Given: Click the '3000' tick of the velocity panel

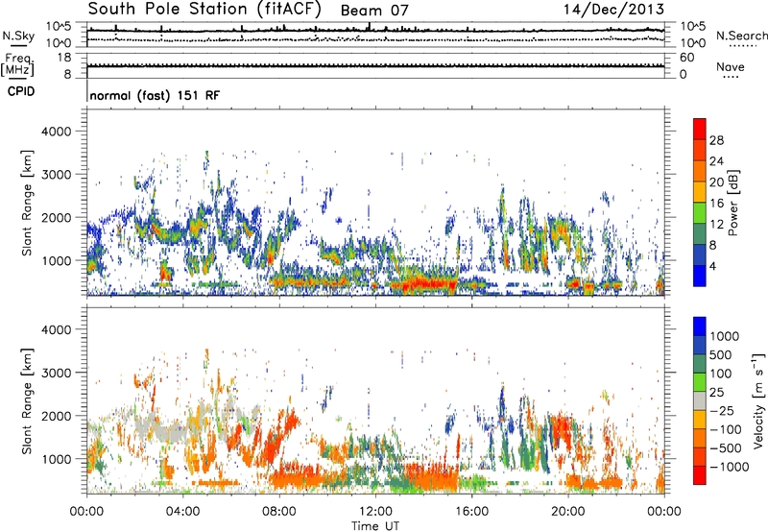Looking at the screenshot, I should point(56,373).
